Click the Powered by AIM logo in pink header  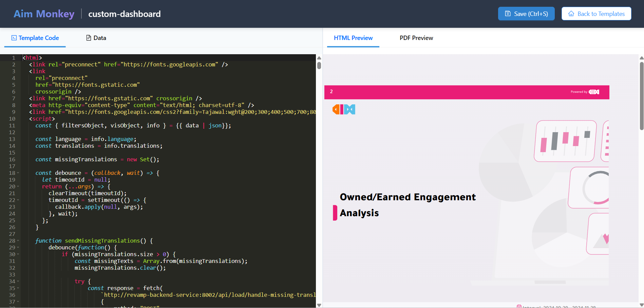(594, 92)
